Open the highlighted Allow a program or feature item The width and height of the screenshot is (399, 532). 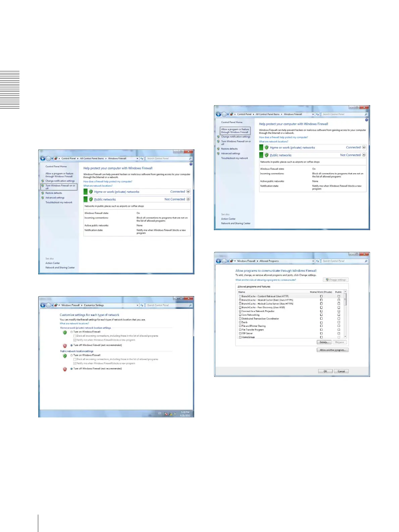[x=235, y=131]
